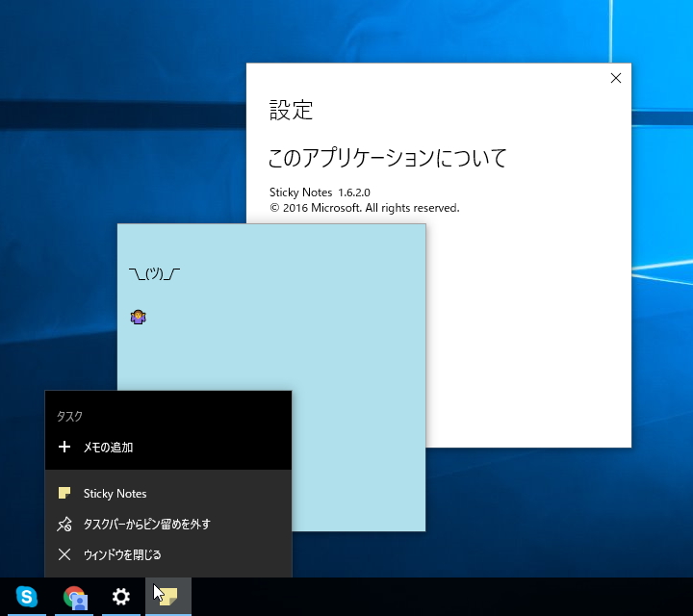Click the タスク header in the jump list

69,416
